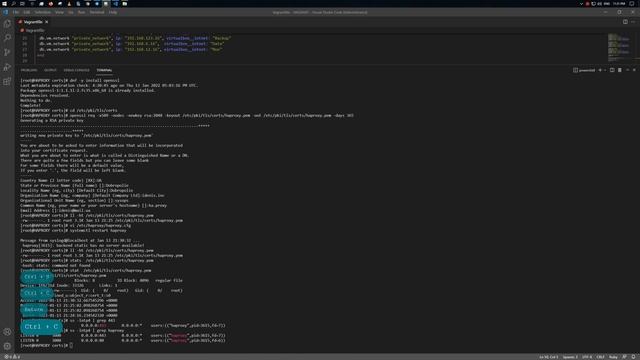Viewport: 640px width, 360px height.
Task: Change indentation via Spaces status item
Action: [570, 357]
